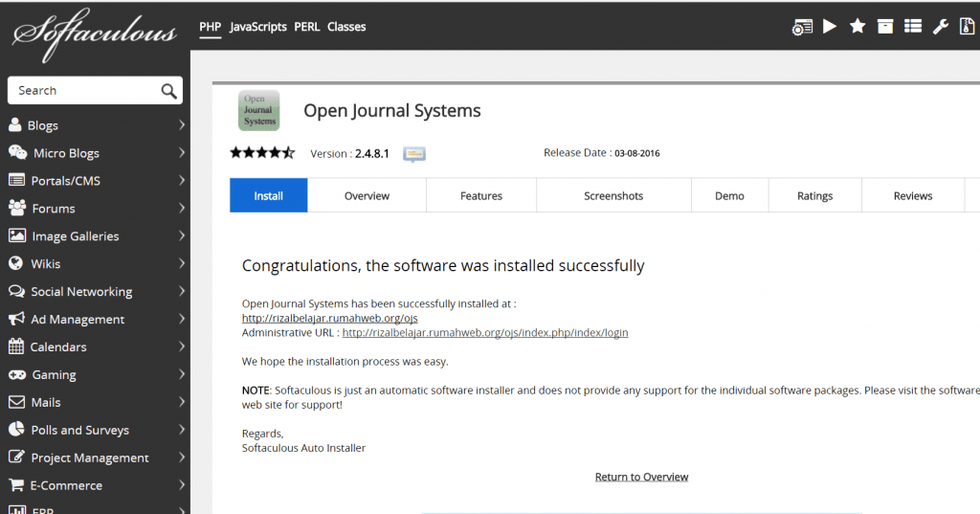Click the Open Journal Systems logo thumbnail

pos(258,111)
